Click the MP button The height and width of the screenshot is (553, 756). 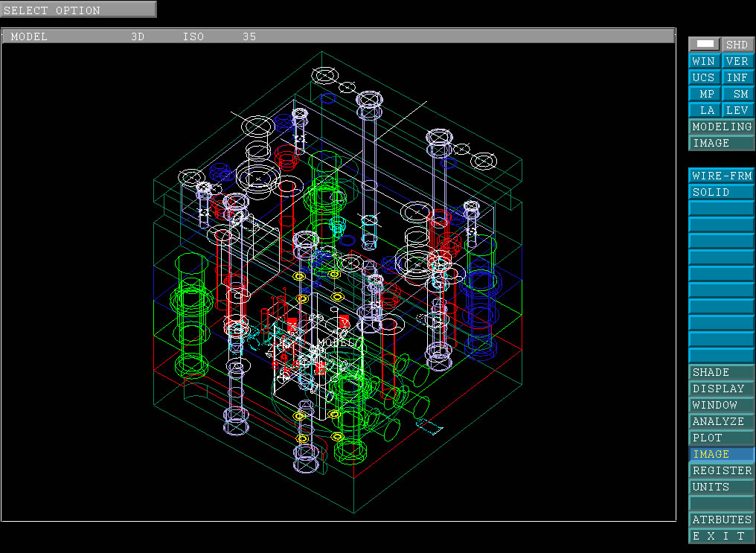704,94
